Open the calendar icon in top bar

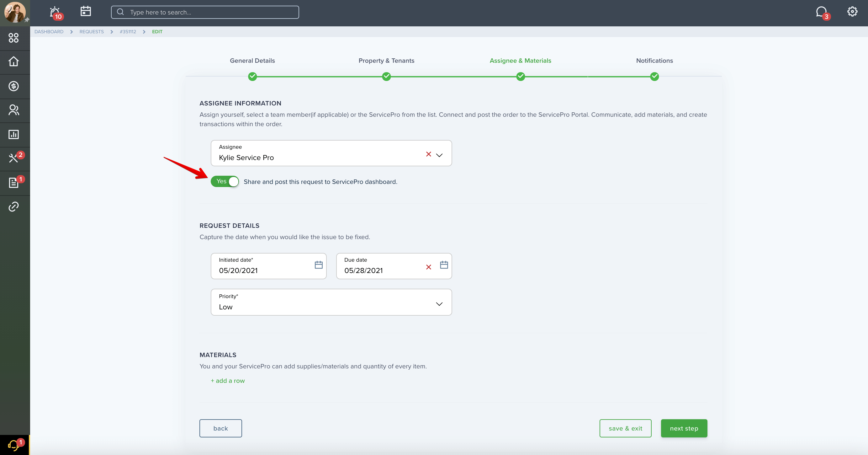click(86, 11)
